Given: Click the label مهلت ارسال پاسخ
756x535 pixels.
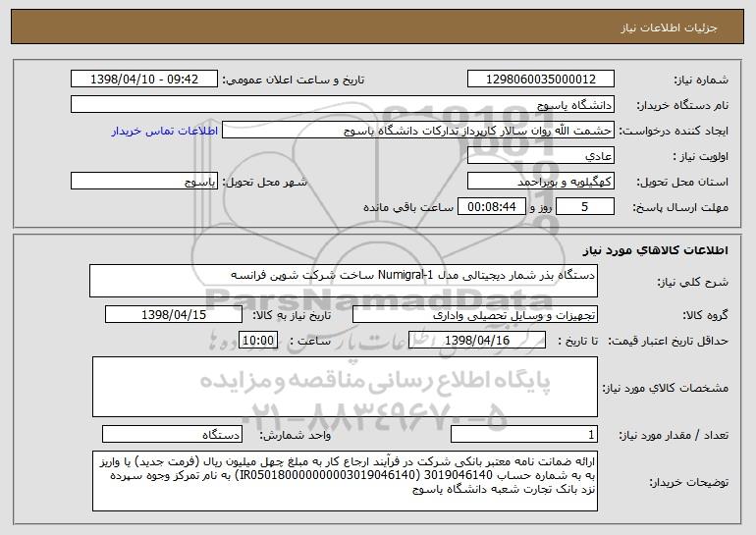Looking at the screenshot, I should (x=680, y=207).
